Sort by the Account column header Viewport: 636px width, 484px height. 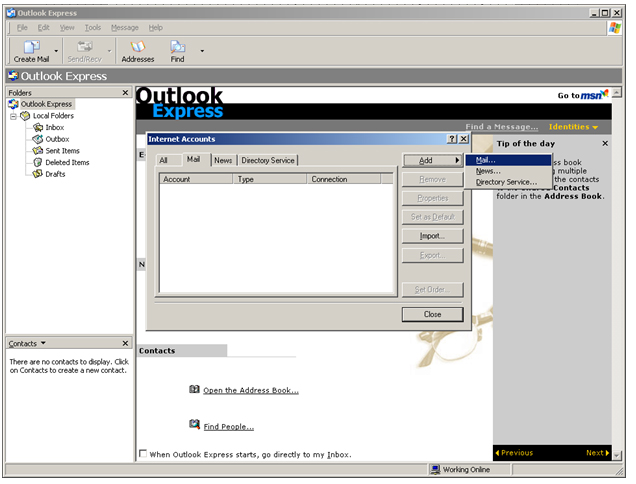(x=196, y=179)
